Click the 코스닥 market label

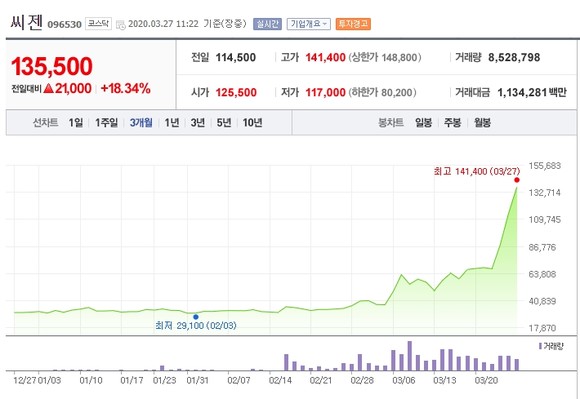tap(98, 24)
